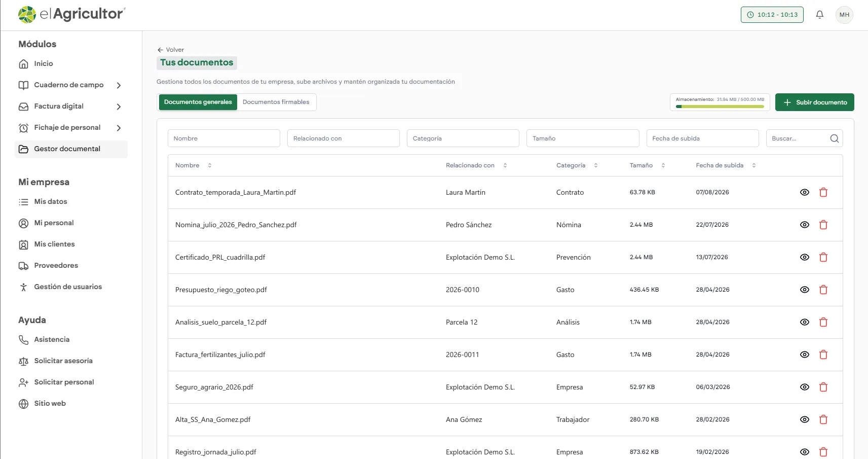This screenshot has width=868, height=459.
Task: Open the notifications bell
Action: pos(819,15)
